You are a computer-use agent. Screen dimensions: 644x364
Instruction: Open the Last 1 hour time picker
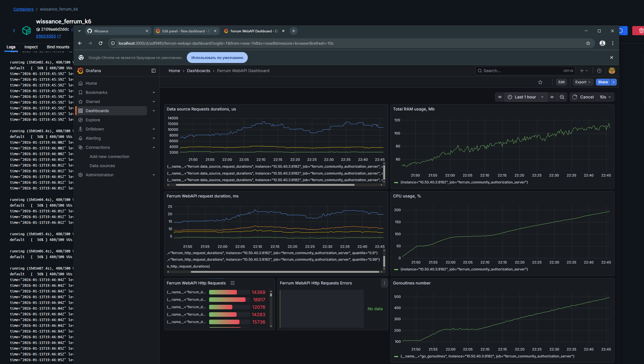pos(525,97)
